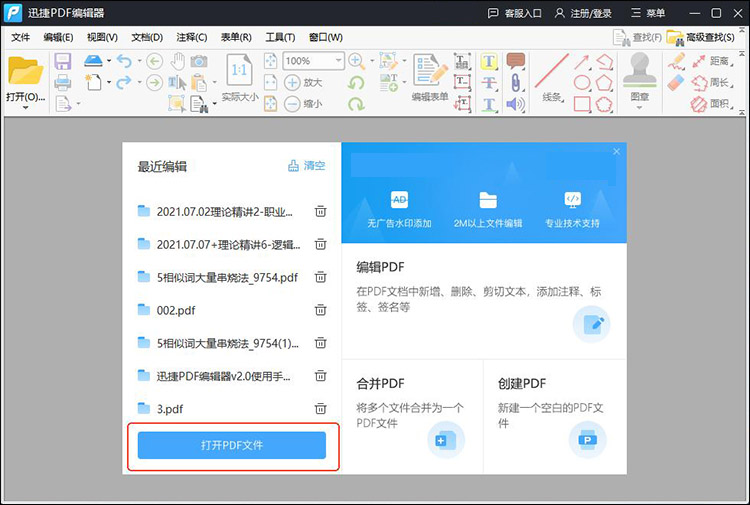
Task: Open the 100% zoom level dropdown
Action: 338,61
